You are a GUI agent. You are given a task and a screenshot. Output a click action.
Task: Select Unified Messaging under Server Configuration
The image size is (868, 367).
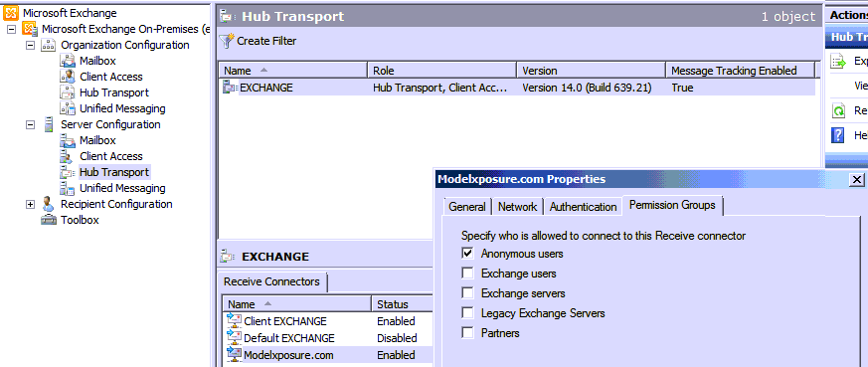point(122,188)
